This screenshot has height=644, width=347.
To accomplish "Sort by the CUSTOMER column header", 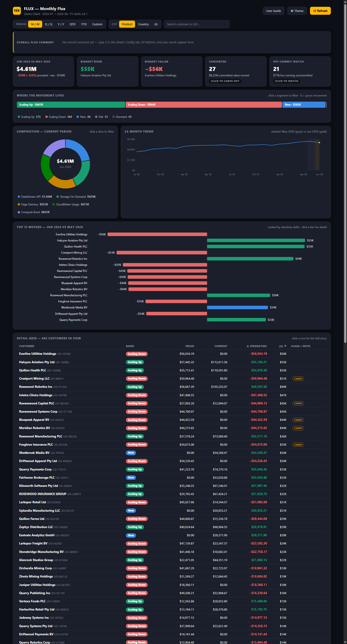I will coord(26,346).
